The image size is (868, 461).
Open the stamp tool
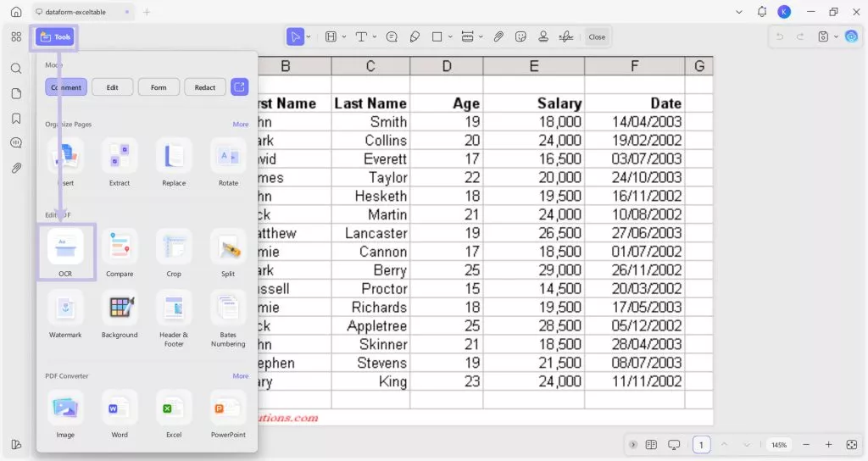click(x=543, y=37)
